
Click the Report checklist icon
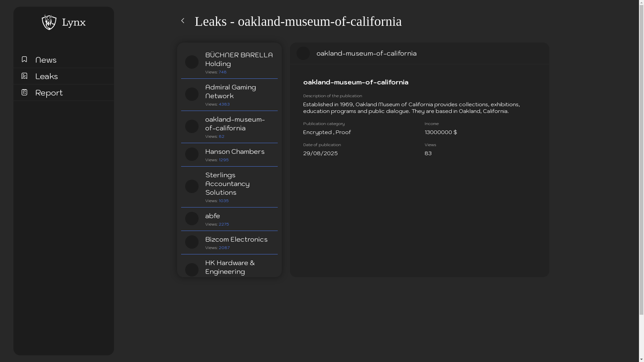24,92
